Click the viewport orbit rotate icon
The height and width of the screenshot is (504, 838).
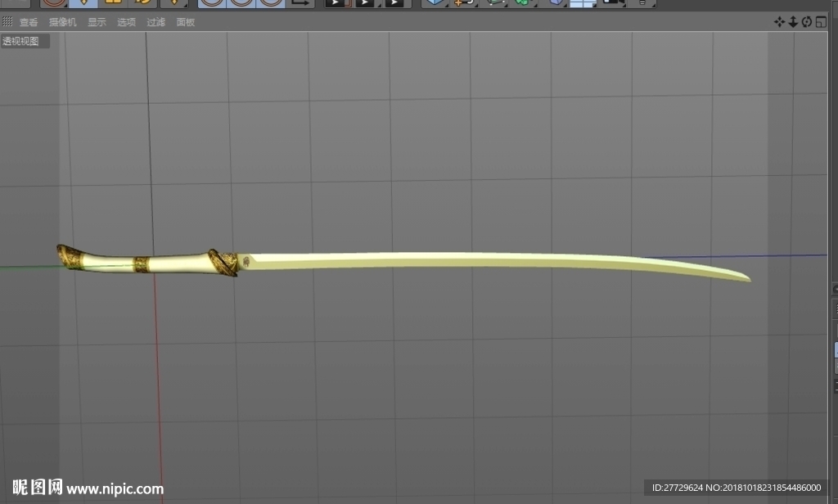click(x=806, y=22)
